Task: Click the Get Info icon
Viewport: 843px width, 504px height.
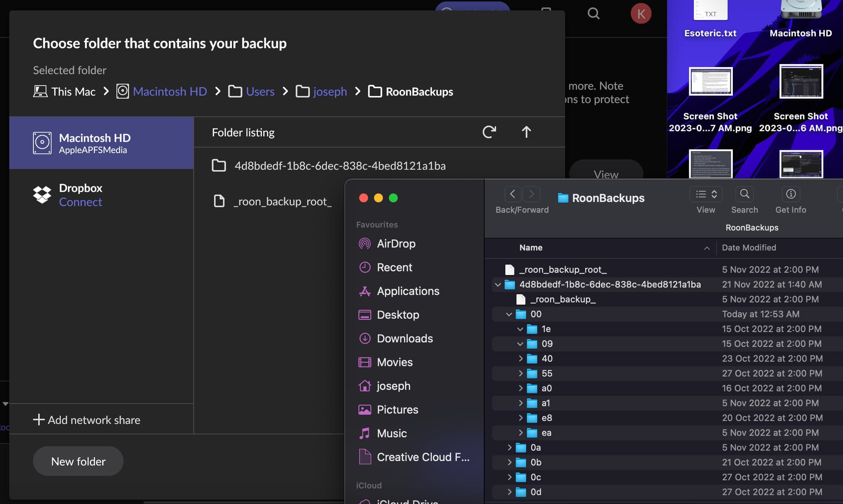Action: pos(790,194)
